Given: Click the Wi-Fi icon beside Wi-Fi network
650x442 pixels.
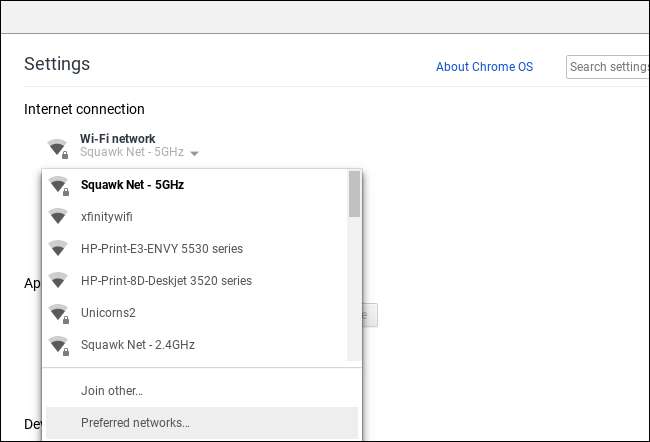Looking at the screenshot, I should [57, 147].
